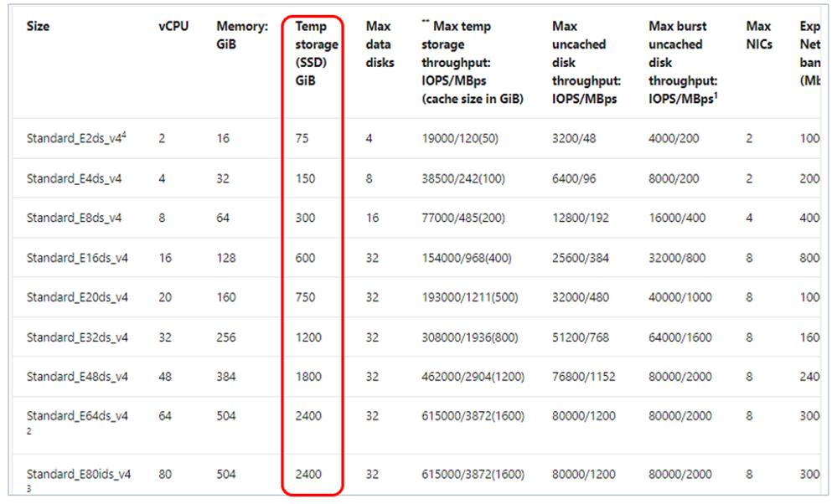The width and height of the screenshot is (837, 504).
Task: Click vCPU value 80 in E80ids_v4 row
Action: [x=166, y=474]
